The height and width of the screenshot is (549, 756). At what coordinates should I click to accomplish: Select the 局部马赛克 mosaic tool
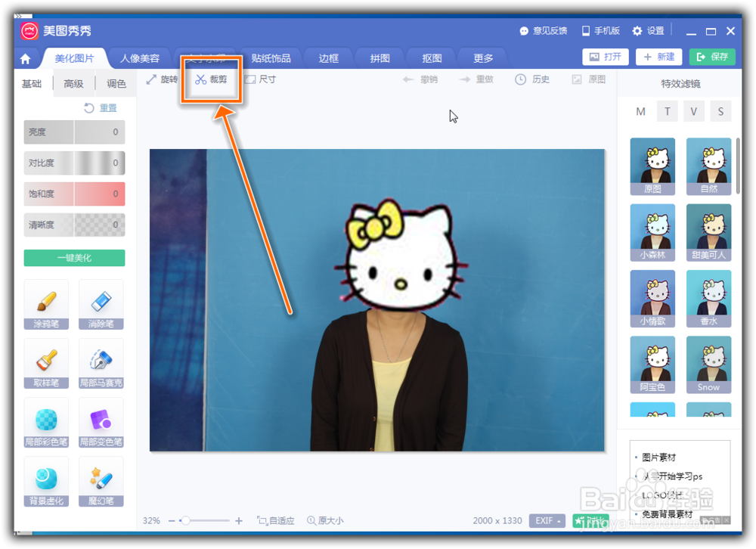(x=101, y=364)
